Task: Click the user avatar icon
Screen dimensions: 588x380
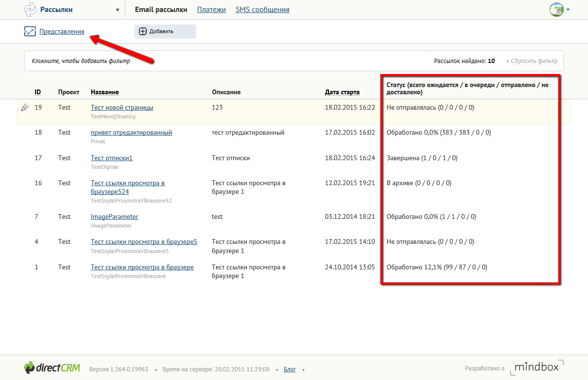Action: 557,10
